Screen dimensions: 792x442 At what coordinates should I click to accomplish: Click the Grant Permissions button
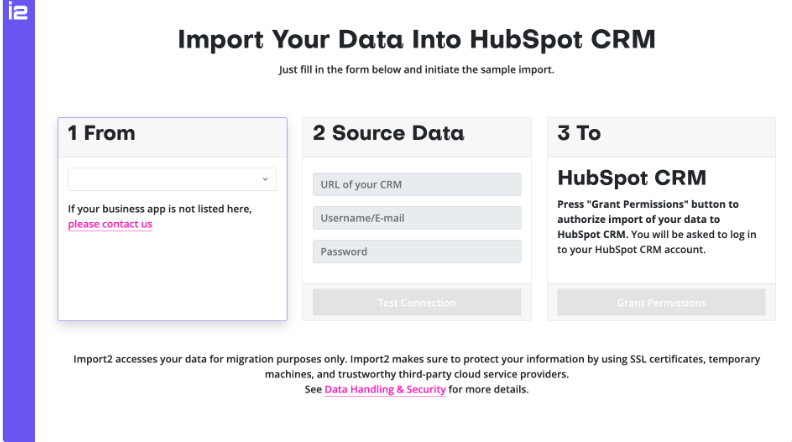tap(661, 303)
